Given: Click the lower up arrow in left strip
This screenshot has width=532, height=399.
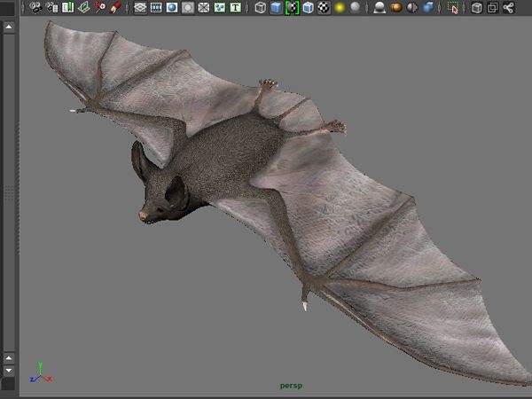Looking at the screenshot, I should point(9,357).
